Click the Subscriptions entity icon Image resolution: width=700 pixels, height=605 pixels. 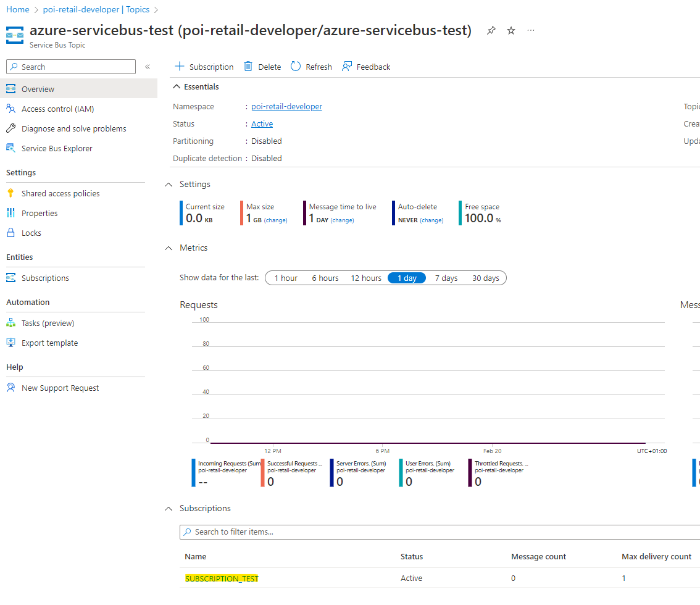point(11,278)
